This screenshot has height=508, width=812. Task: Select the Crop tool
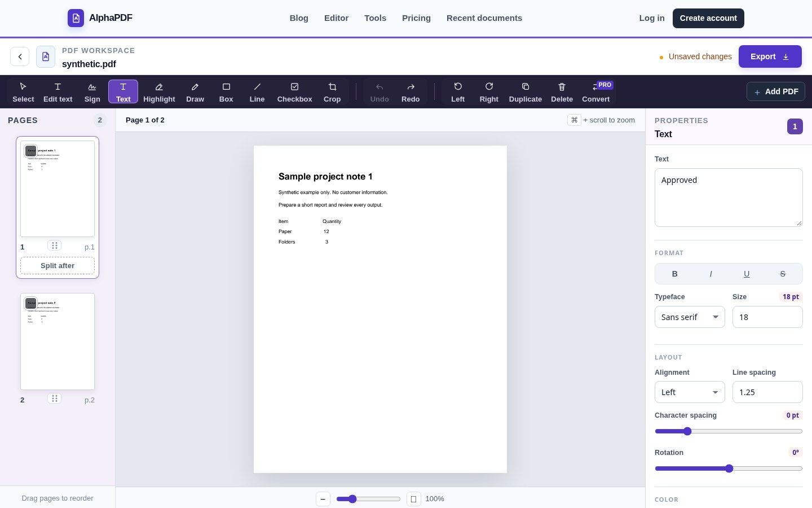tap(332, 91)
